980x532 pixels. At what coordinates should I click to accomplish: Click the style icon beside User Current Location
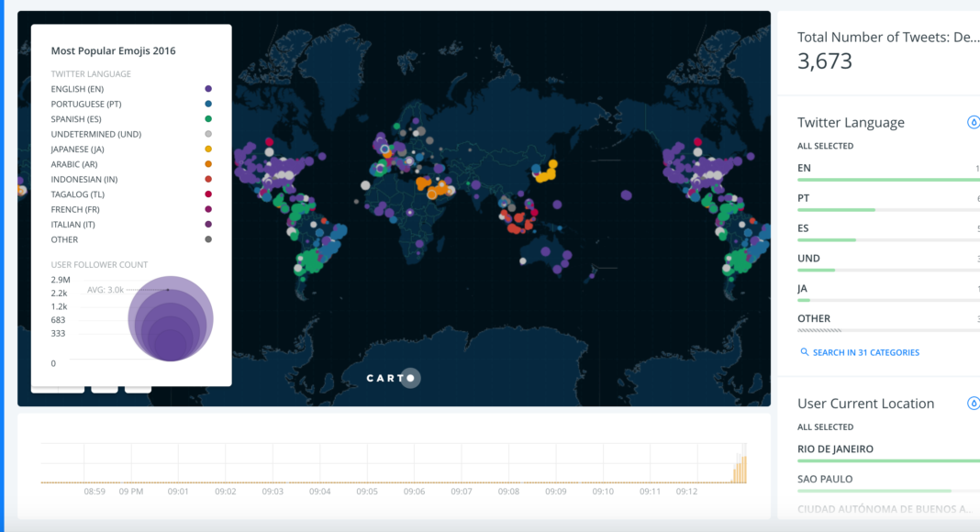pyautogui.click(x=974, y=404)
